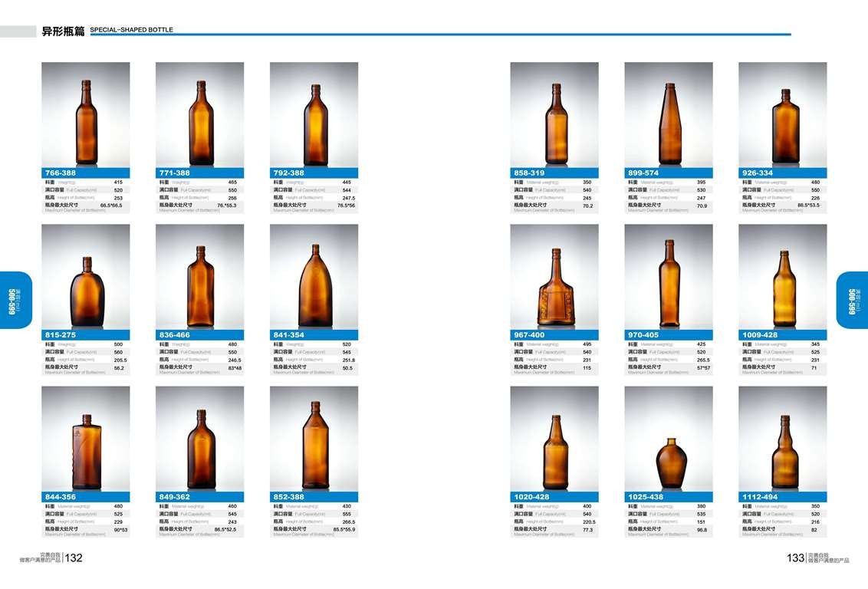Viewport: 868px width, 589px height.
Task: Open the right 500-599 capacity side tab
Action: [853, 300]
